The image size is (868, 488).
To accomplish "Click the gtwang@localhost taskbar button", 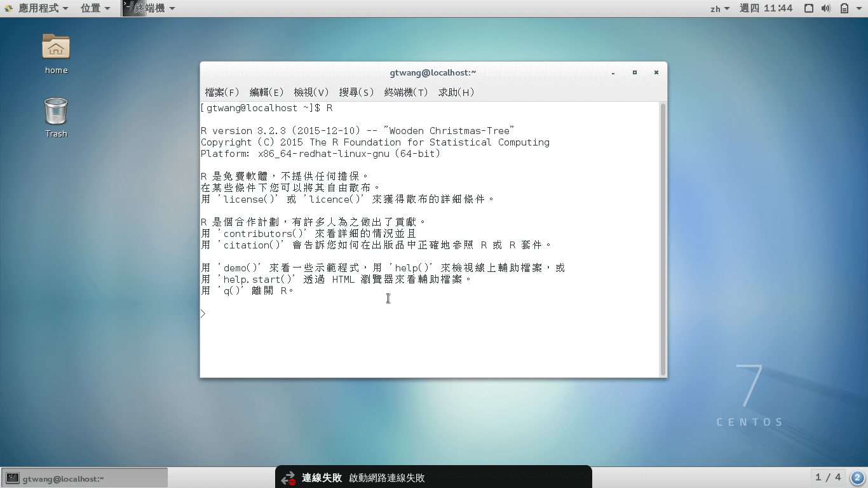I will coord(85,477).
